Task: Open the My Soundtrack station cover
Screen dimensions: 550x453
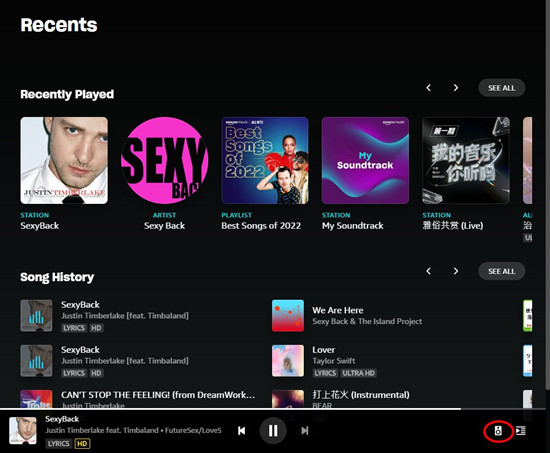Action: (x=365, y=160)
